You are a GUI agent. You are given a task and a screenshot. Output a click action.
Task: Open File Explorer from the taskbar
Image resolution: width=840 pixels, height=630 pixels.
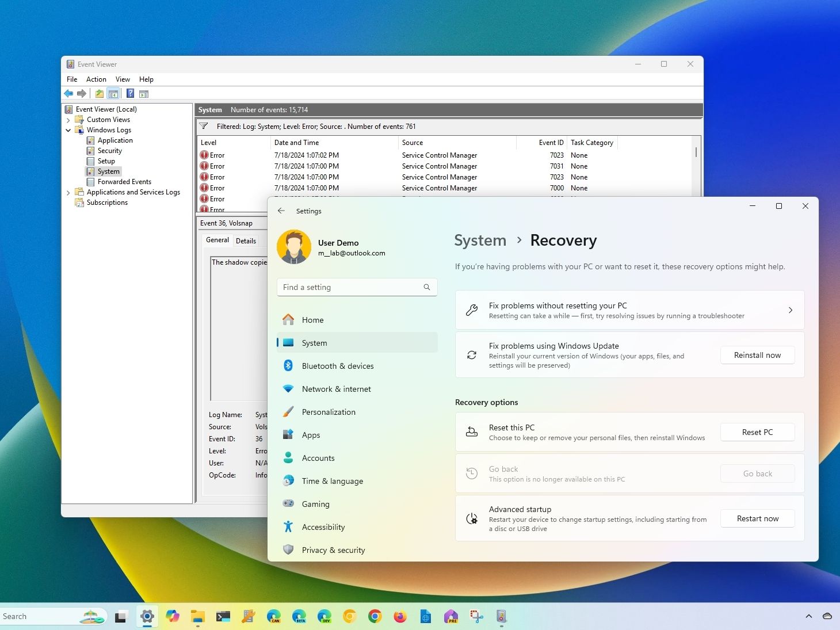coord(197,617)
